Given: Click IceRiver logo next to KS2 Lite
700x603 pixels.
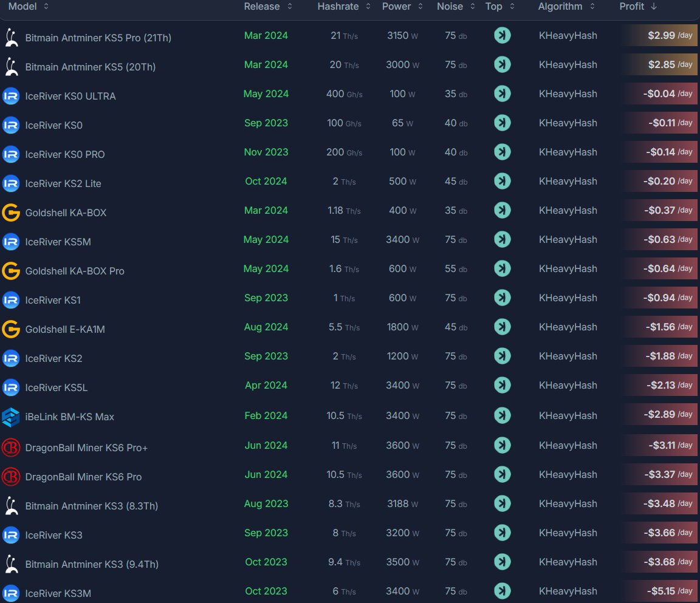Looking at the screenshot, I should coord(11,184).
